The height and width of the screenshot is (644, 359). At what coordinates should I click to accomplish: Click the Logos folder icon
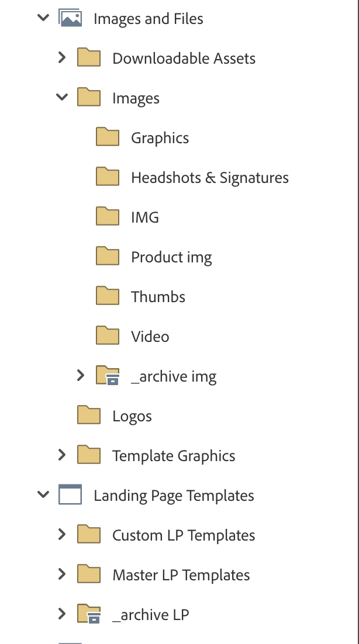tap(89, 415)
